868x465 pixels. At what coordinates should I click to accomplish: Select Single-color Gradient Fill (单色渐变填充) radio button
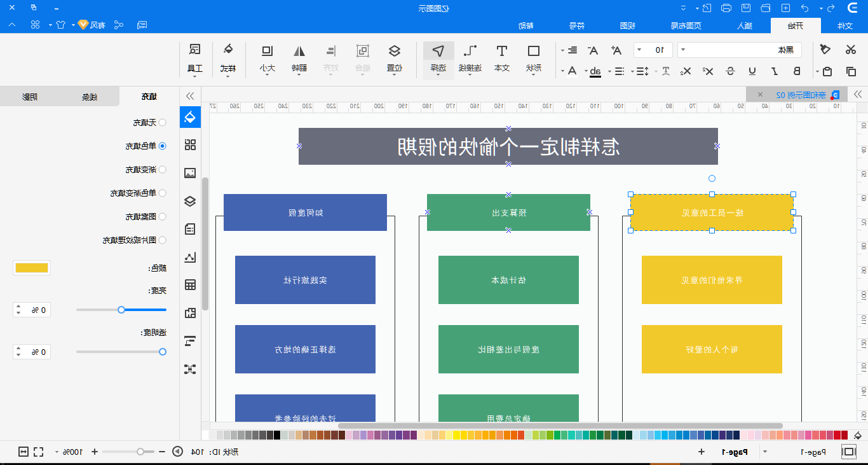[x=162, y=193]
